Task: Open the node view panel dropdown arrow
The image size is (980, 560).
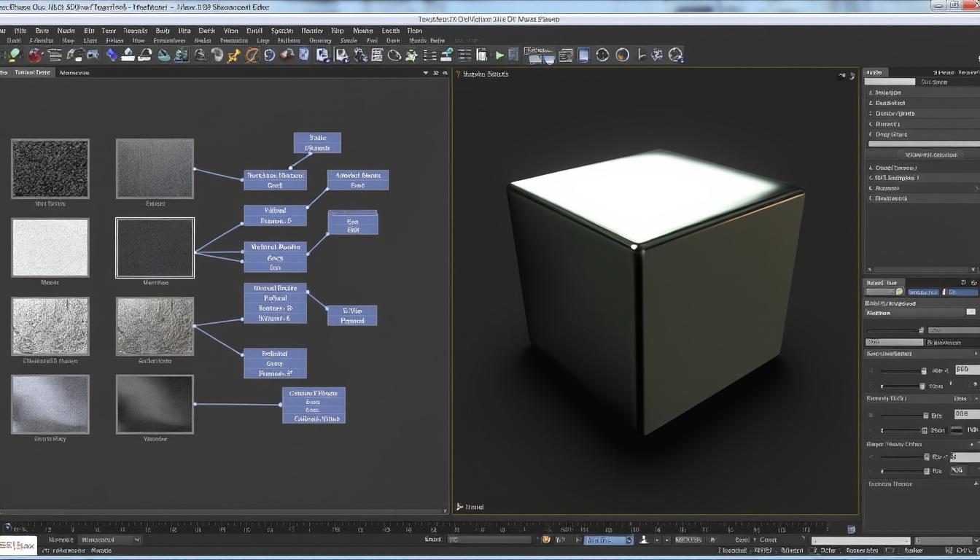Action: click(425, 72)
